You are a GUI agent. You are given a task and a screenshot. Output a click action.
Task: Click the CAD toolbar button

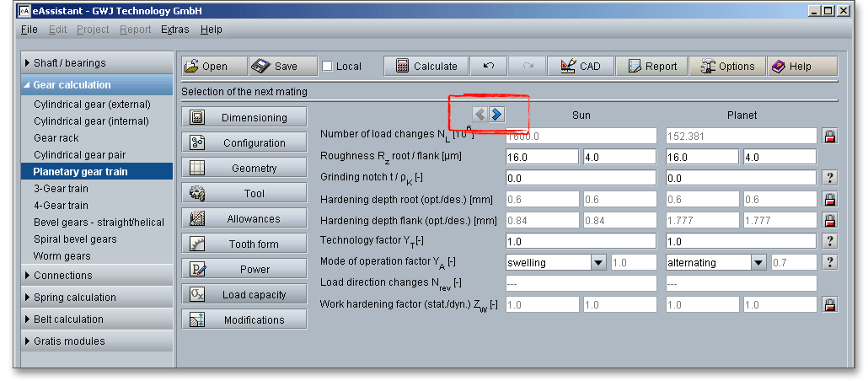coord(580,67)
